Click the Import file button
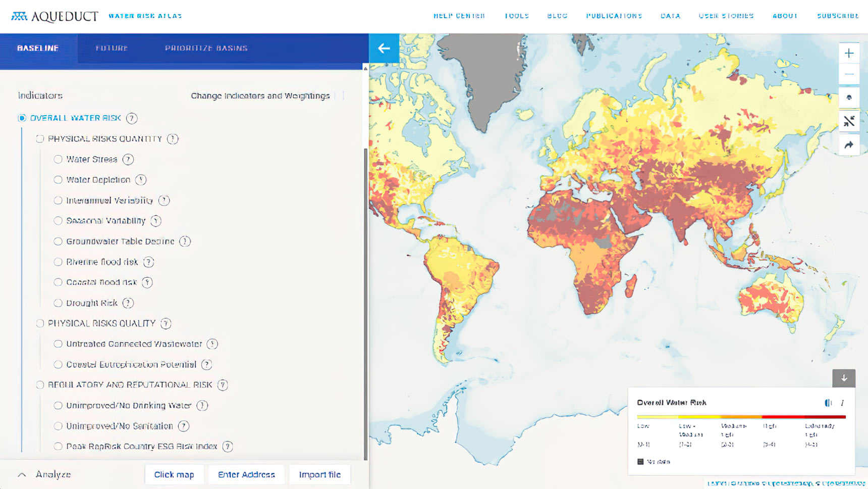The width and height of the screenshot is (868, 489). [x=319, y=475]
